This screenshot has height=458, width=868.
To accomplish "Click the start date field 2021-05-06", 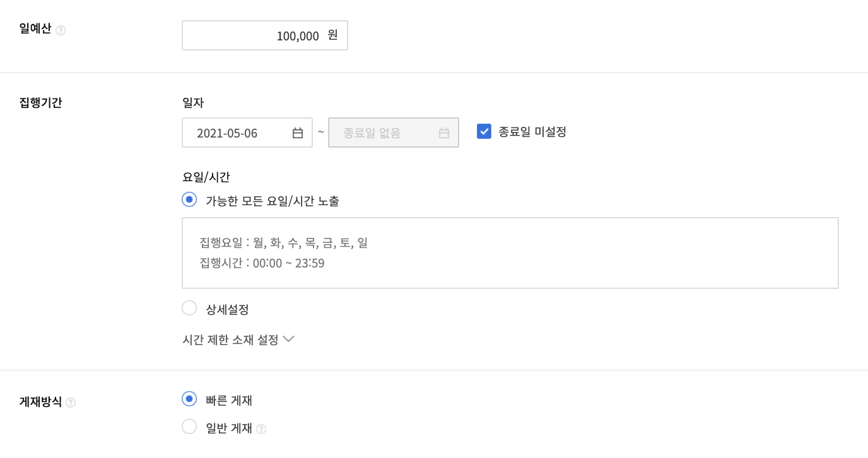I will click(247, 132).
